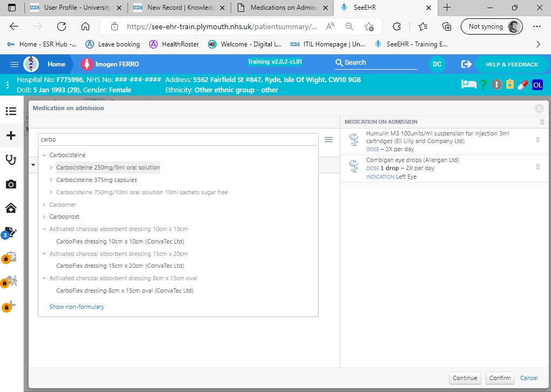Image resolution: width=551 pixels, height=392 pixels.
Task: Open the drug search options menu icon
Action: point(328,139)
